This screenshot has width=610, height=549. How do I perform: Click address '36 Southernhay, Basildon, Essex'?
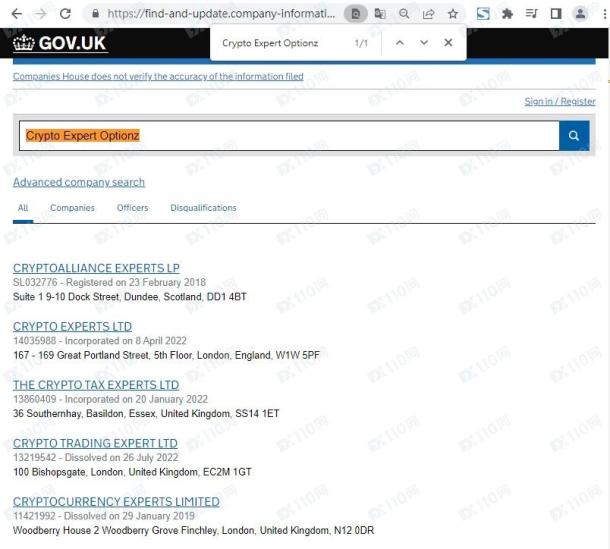(84, 414)
